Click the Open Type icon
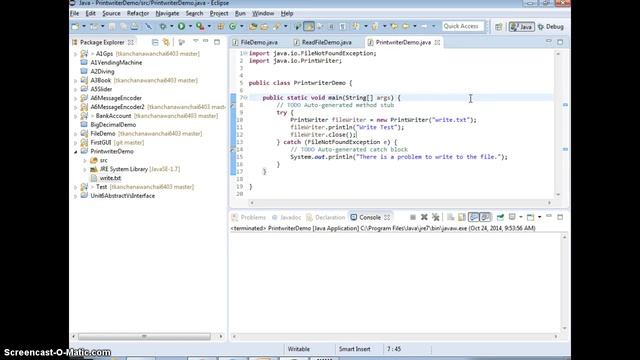This screenshot has height=360, width=640. tap(253, 27)
